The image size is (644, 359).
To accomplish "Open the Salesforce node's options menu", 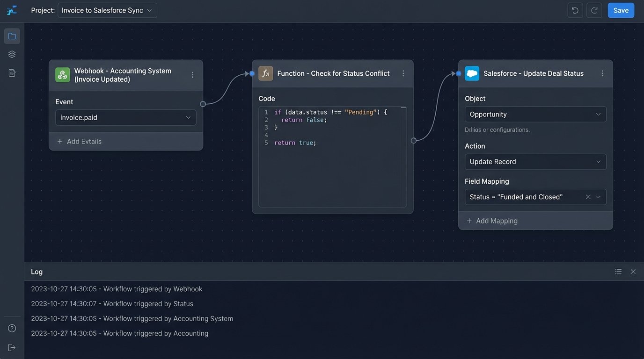I will click(603, 73).
